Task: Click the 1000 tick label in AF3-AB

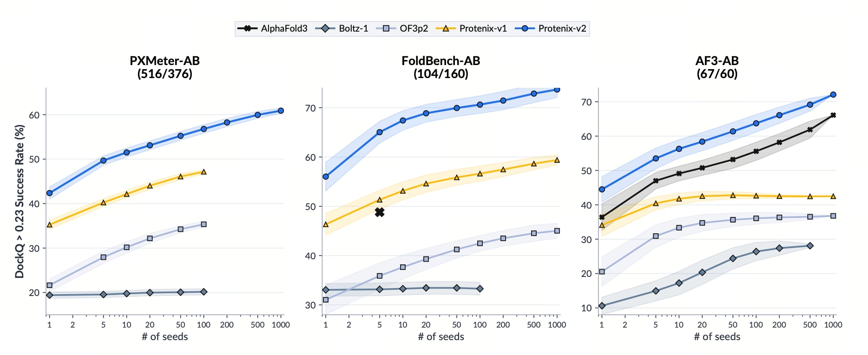Action: click(833, 325)
